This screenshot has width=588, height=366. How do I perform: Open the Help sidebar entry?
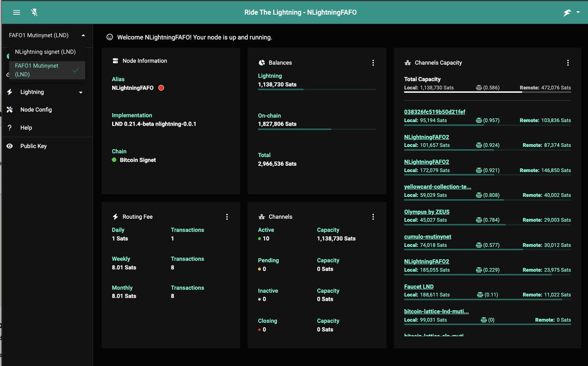pyautogui.click(x=26, y=128)
